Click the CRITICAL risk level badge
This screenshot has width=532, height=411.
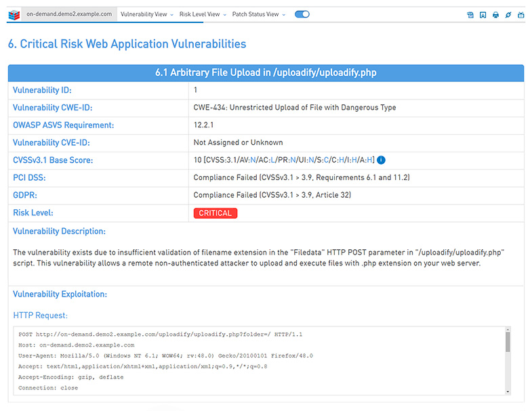(x=216, y=213)
